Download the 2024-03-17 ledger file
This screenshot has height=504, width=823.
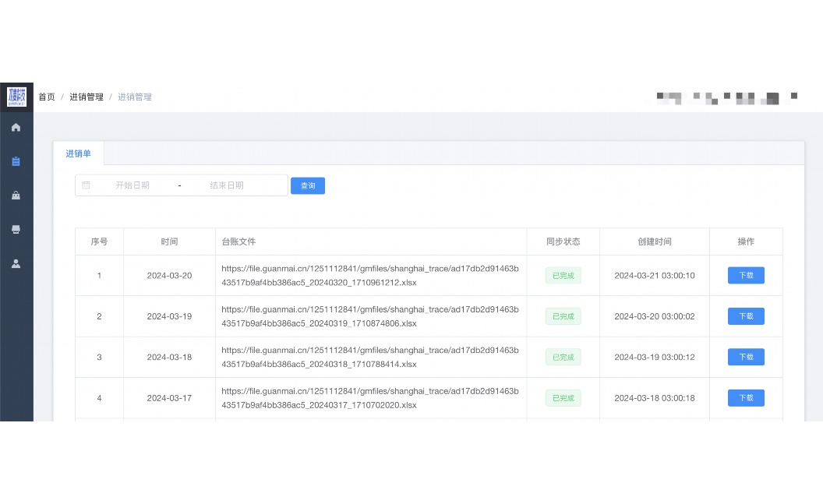(x=746, y=398)
